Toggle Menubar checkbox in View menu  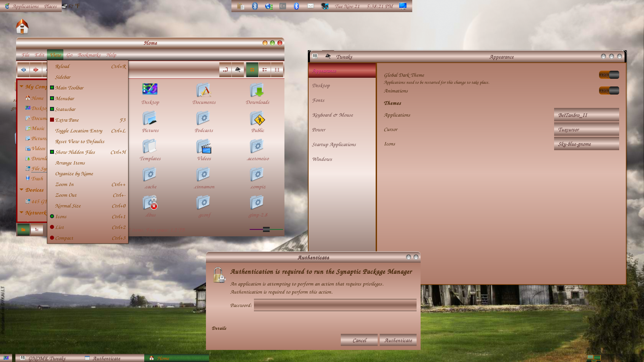point(52,98)
